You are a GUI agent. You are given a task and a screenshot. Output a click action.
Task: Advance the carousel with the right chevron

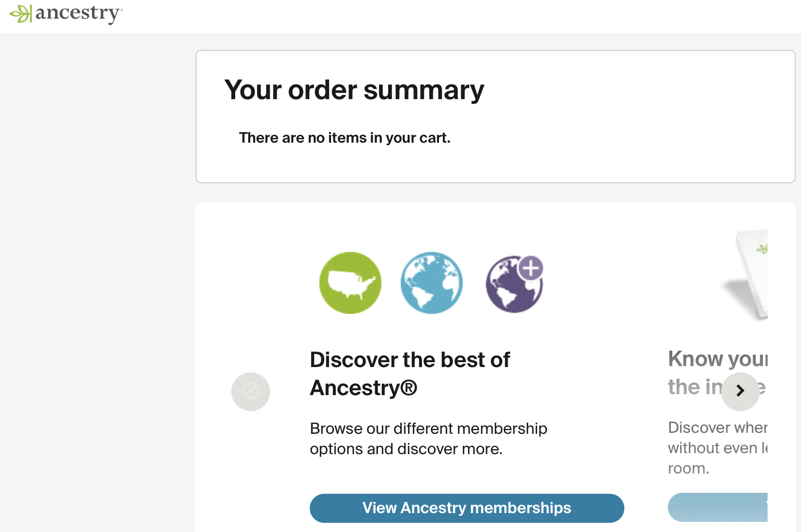741,391
